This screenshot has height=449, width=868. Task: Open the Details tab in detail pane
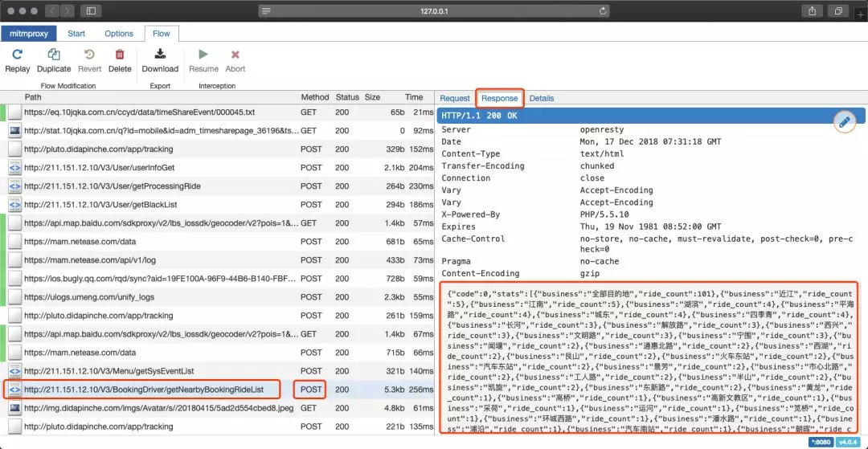point(542,99)
